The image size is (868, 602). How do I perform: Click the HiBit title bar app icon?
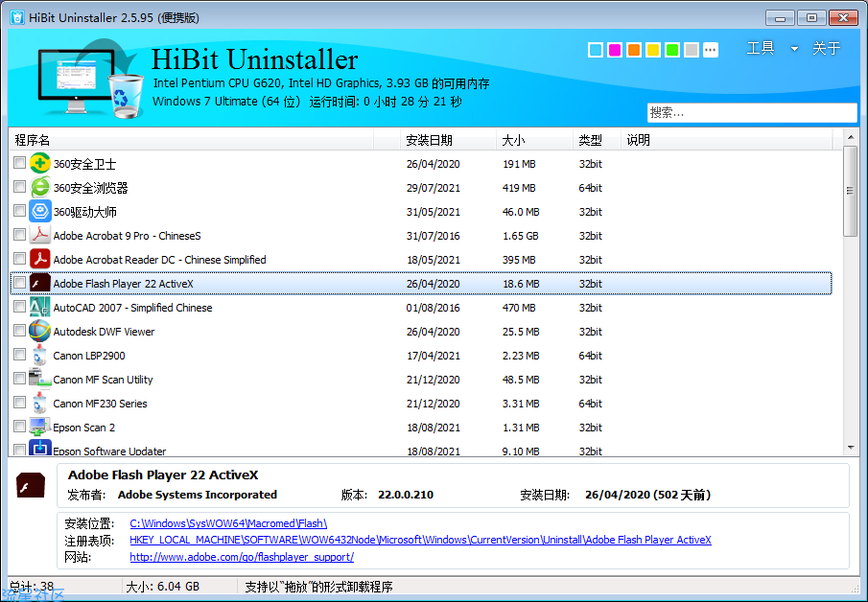(17, 17)
